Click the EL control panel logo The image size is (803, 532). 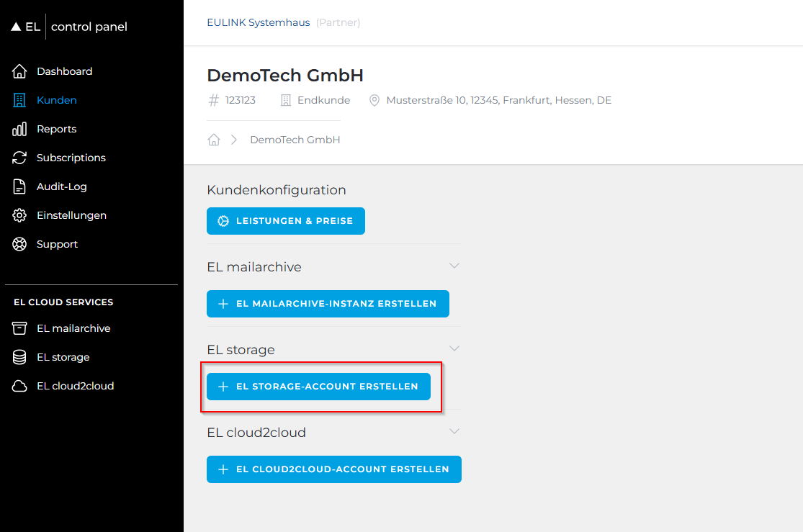(69, 27)
